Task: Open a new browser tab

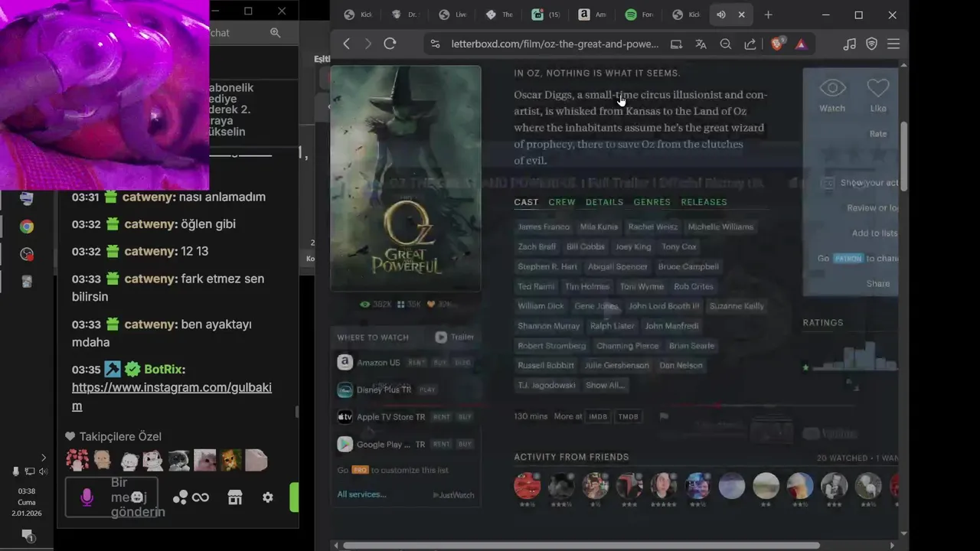Action: tap(768, 15)
